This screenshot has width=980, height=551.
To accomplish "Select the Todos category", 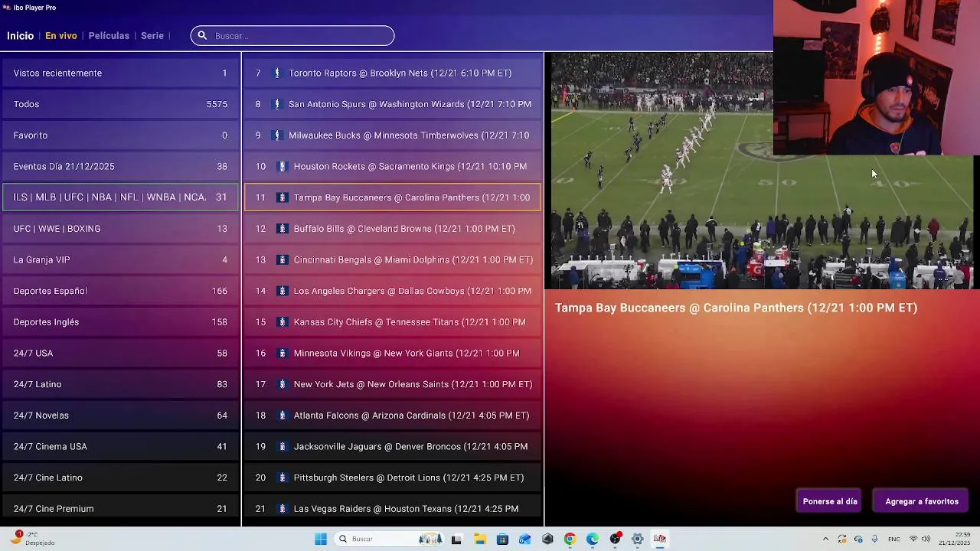I will point(120,104).
